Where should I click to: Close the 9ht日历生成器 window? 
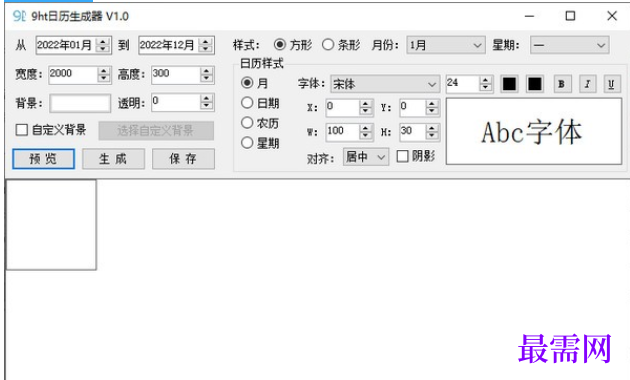coord(612,16)
